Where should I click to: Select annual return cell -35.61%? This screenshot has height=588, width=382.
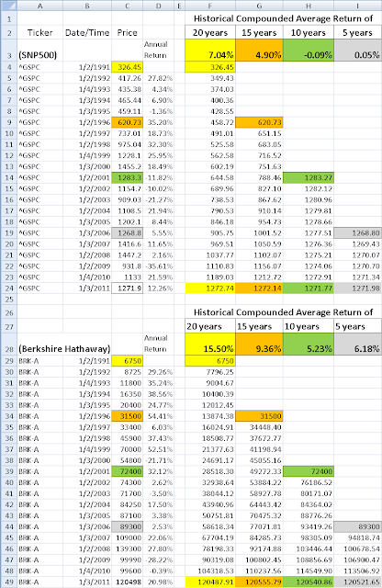[x=158, y=266]
